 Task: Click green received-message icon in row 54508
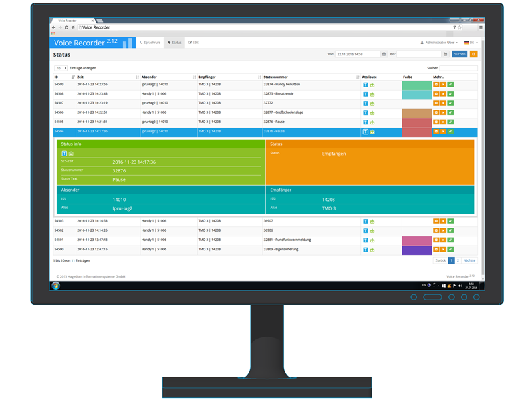click(372, 95)
